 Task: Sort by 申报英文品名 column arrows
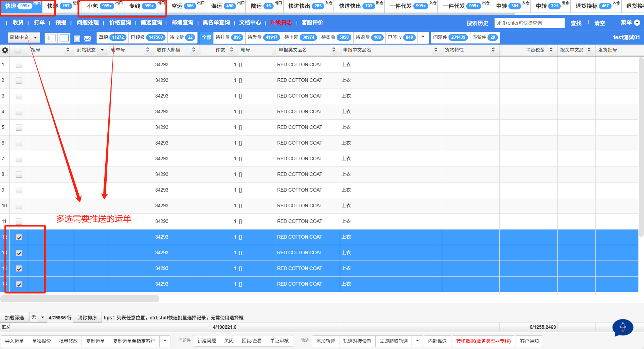(x=333, y=50)
